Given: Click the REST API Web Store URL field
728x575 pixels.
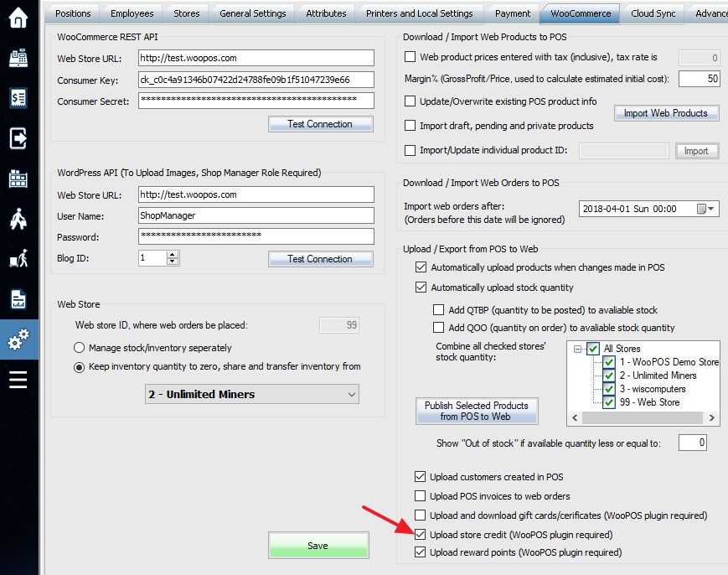Looking at the screenshot, I should point(256,58).
